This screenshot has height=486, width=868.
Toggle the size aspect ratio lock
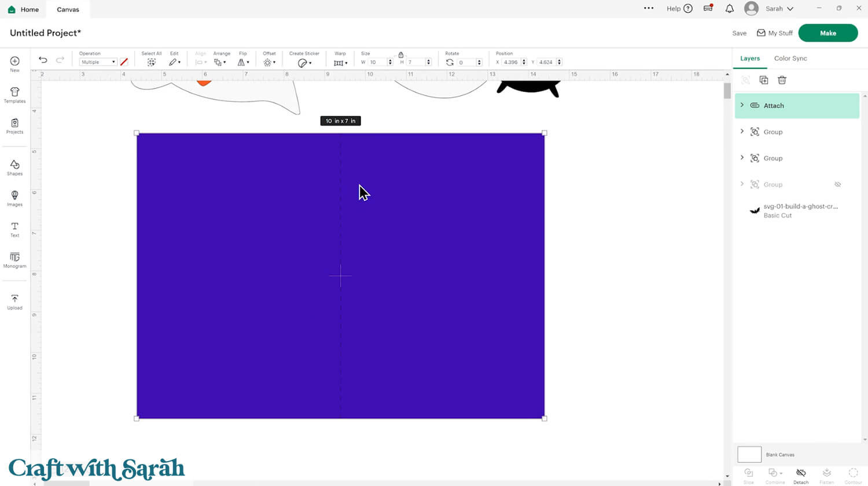click(x=400, y=54)
